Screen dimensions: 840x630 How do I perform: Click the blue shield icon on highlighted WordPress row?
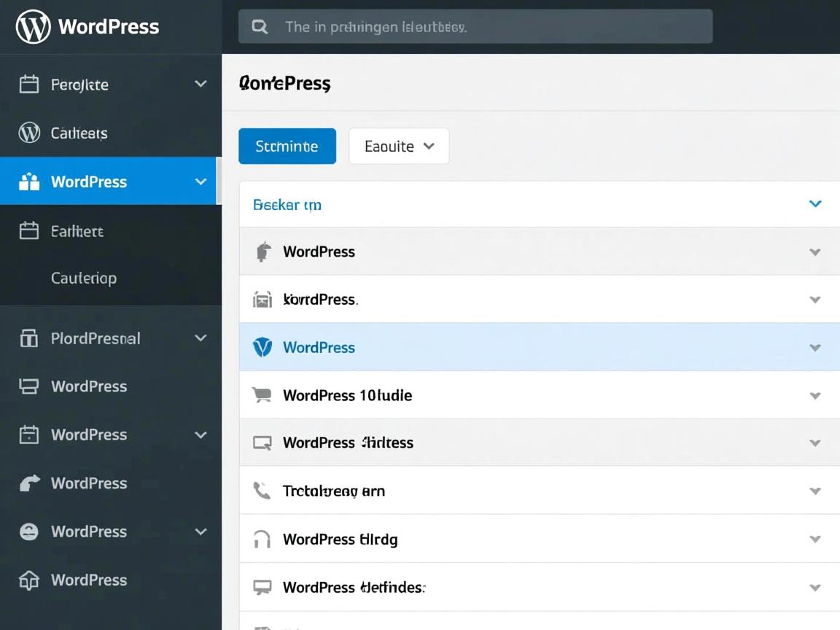(x=262, y=347)
